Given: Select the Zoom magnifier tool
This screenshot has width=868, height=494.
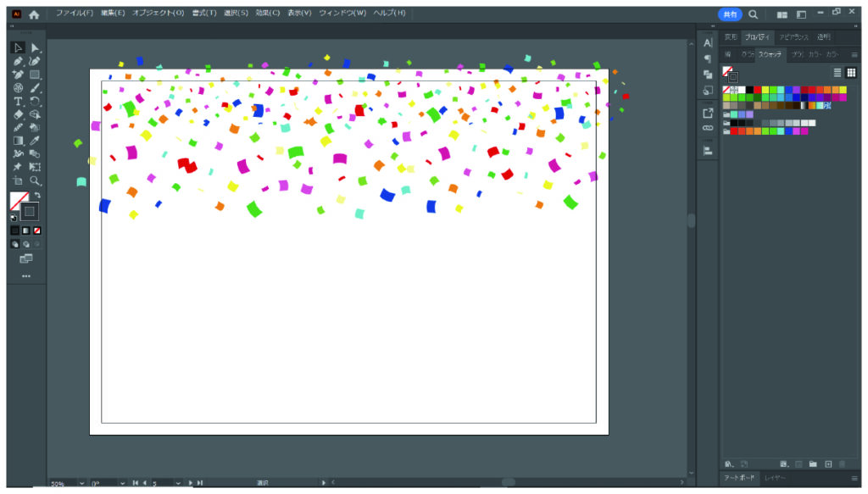Looking at the screenshot, I should [x=35, y=180].
